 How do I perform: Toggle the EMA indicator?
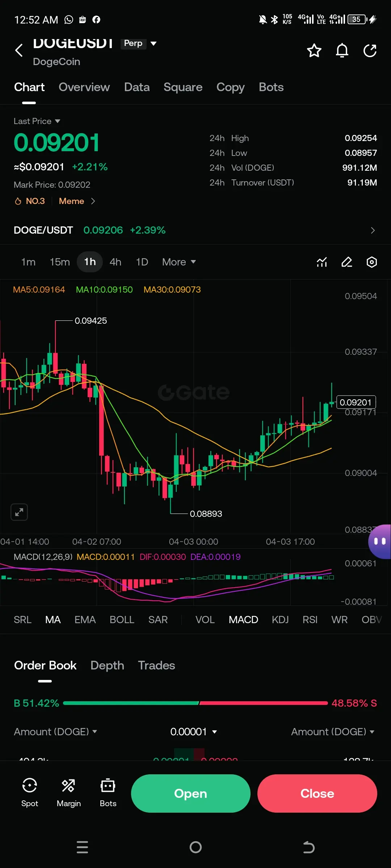click(x=85, y=620)
